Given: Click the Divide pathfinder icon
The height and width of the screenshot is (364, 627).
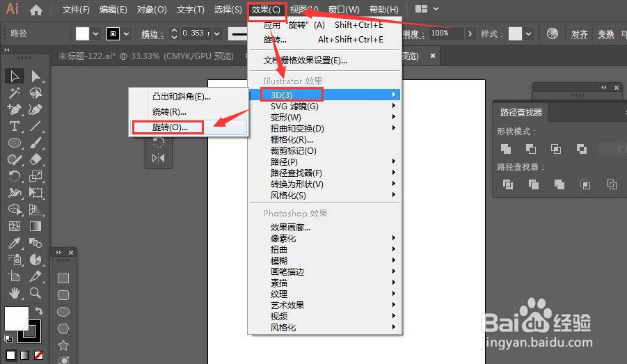Looking at the screenshot, I should click(508, 184).
